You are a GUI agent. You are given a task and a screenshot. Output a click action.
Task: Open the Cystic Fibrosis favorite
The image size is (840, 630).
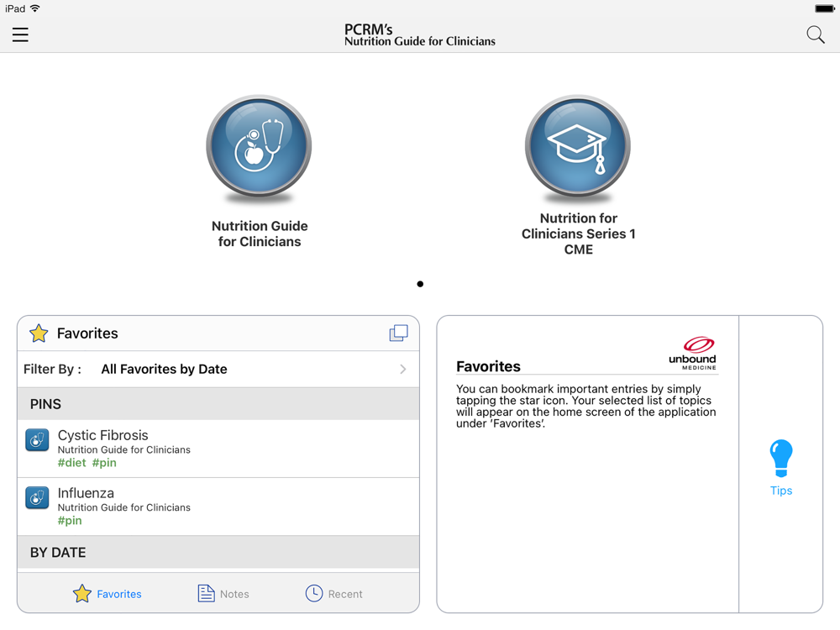(218, 449)
